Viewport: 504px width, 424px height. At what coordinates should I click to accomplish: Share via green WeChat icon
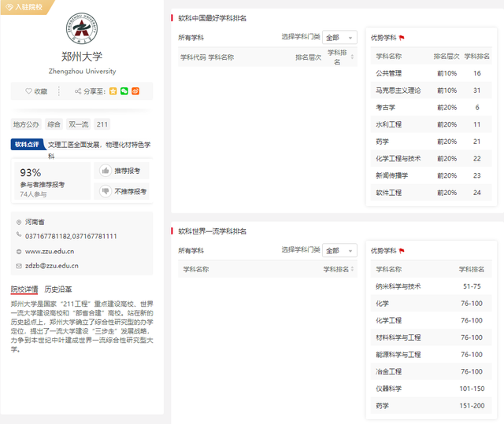tap(124, 91)
